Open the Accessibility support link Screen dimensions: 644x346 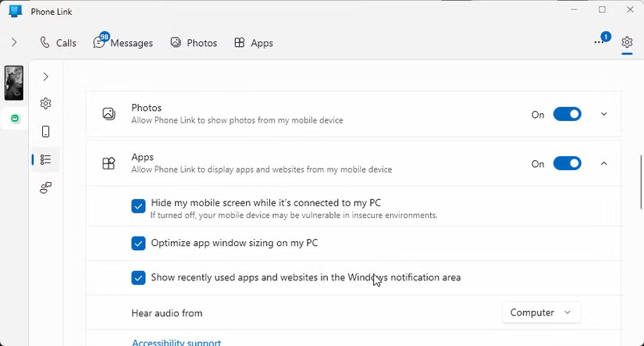click(176, 342)
